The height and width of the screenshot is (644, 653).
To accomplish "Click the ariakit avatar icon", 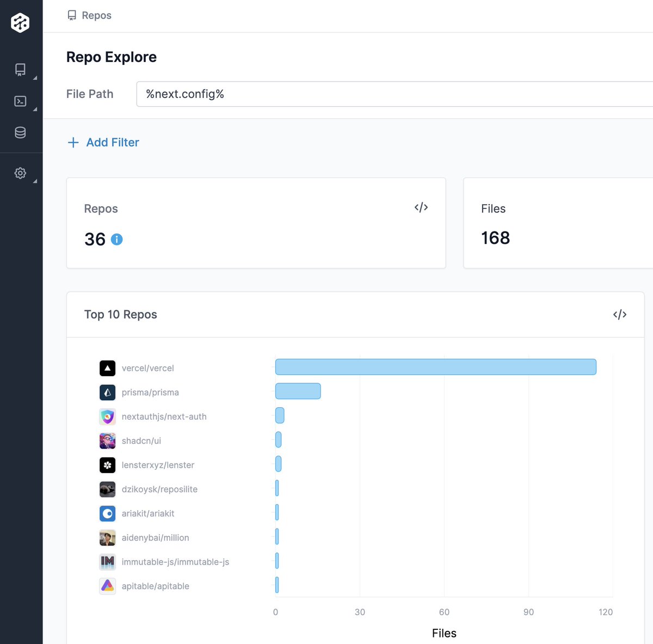I will 108,513.
